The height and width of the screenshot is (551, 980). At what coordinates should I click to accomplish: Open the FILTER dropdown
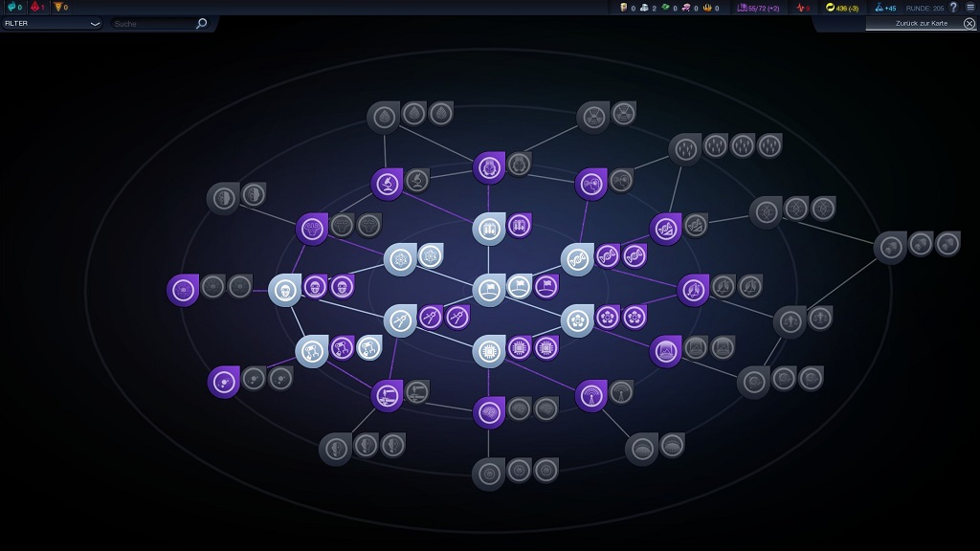pos(52,23)
